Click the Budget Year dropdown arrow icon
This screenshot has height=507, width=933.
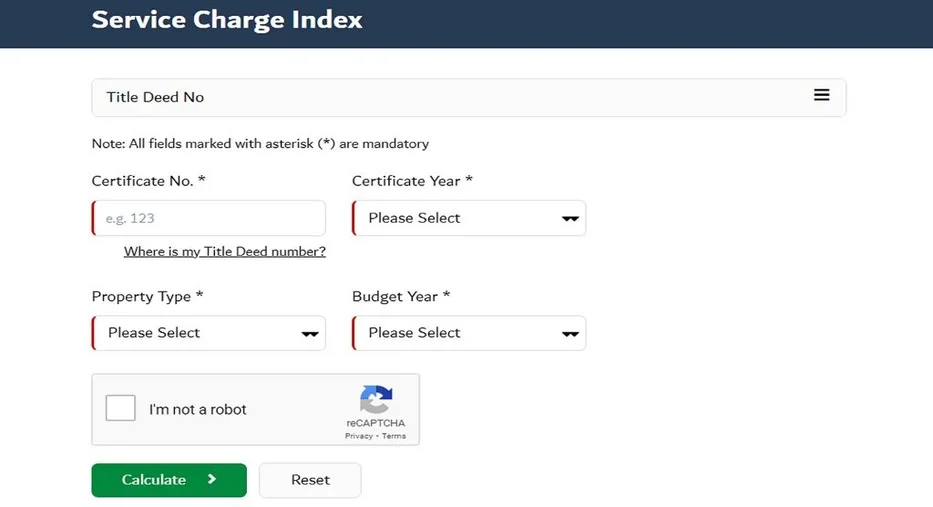(570, 334)
